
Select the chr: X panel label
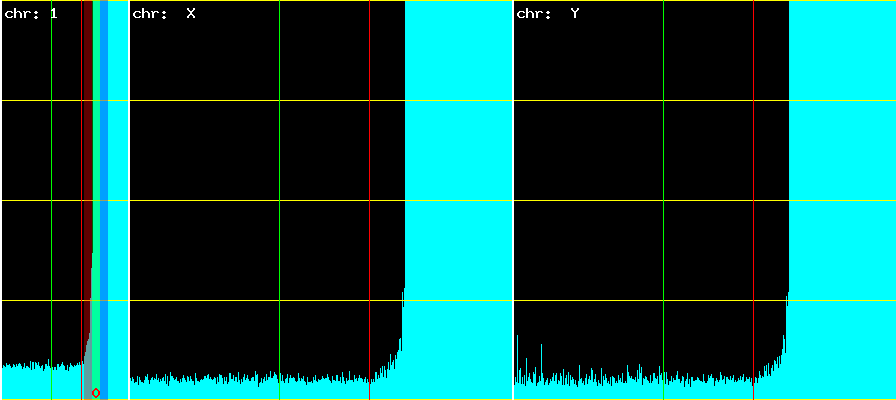coord(163,14)
